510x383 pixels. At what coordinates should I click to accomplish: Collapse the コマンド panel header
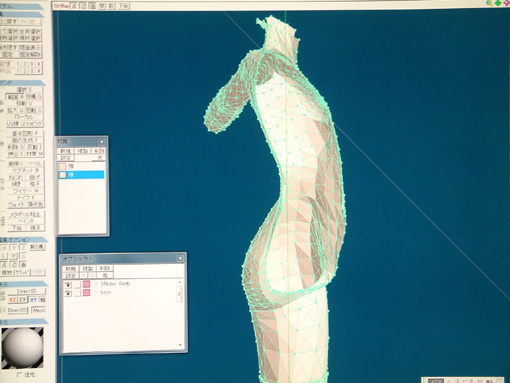(22, 82)
